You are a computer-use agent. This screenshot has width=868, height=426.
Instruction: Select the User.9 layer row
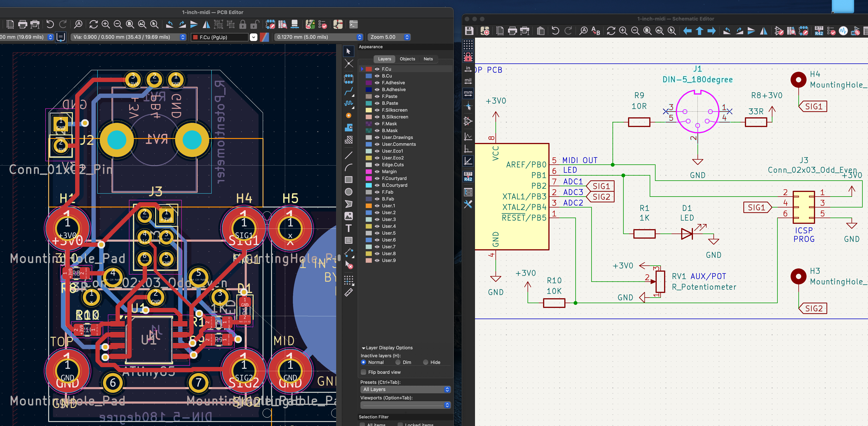coord(406,260)
